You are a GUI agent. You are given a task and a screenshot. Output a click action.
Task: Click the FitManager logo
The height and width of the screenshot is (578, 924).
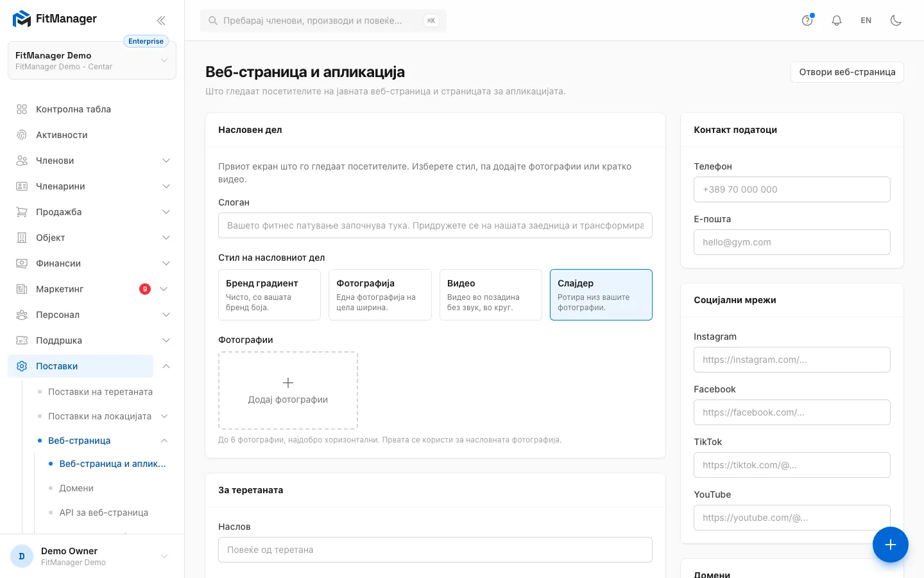(55, 19)
